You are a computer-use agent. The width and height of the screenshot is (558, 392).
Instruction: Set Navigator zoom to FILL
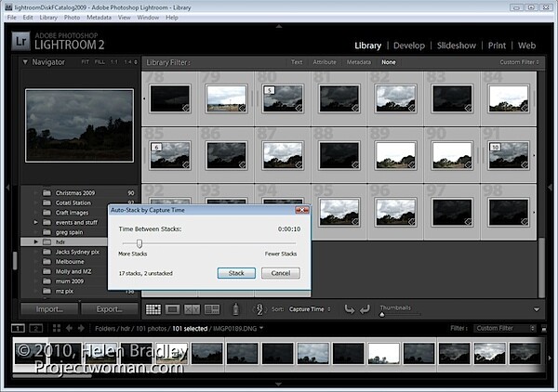point(100,62)
